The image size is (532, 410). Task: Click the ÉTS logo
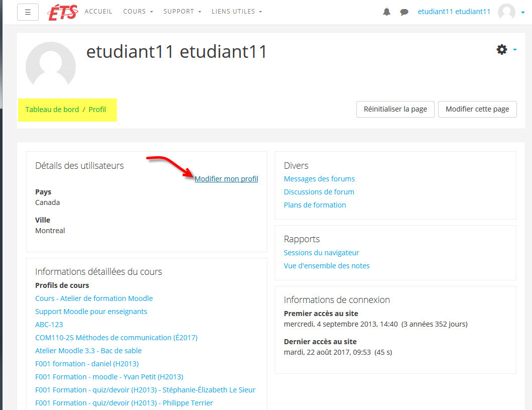pyautogui.click(x=63, y=12)
